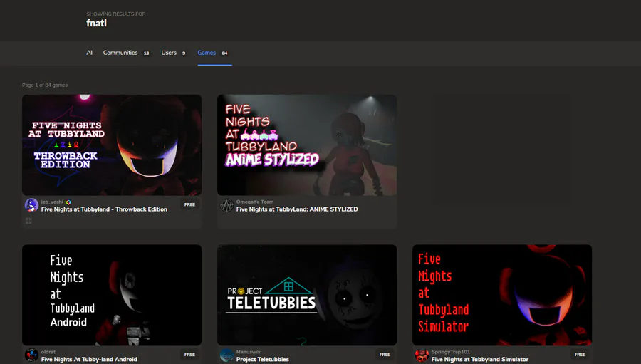This screenshot has width=641, height=364.
Task: Click jeb_yoshi user avatar icon
Action: 31,205
